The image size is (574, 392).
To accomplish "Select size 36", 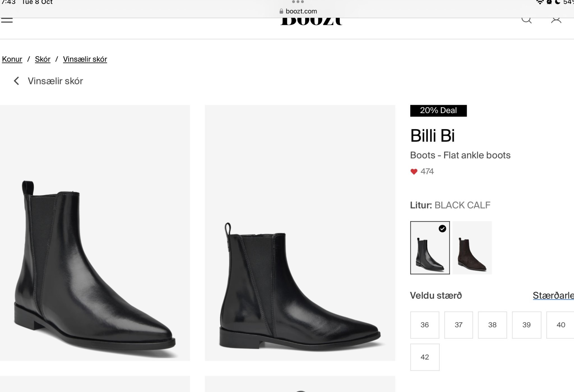I will (425, 325).
